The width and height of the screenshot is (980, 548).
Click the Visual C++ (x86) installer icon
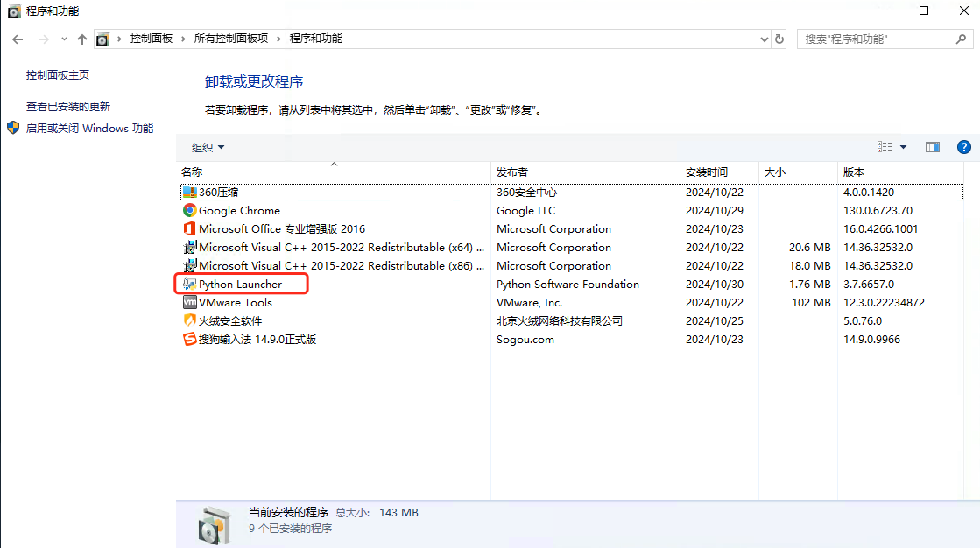[x=189, y=265]
